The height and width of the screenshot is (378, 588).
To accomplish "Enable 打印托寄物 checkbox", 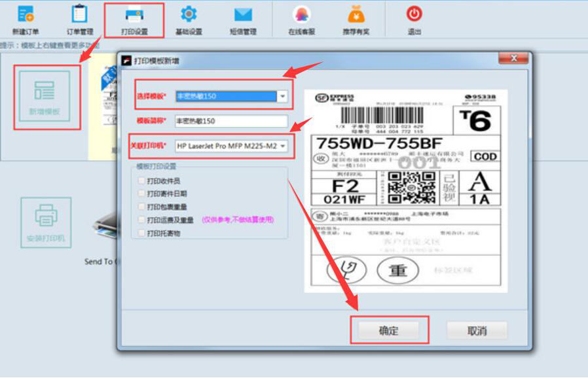I will pyautogui.click(x=141, y=233).
